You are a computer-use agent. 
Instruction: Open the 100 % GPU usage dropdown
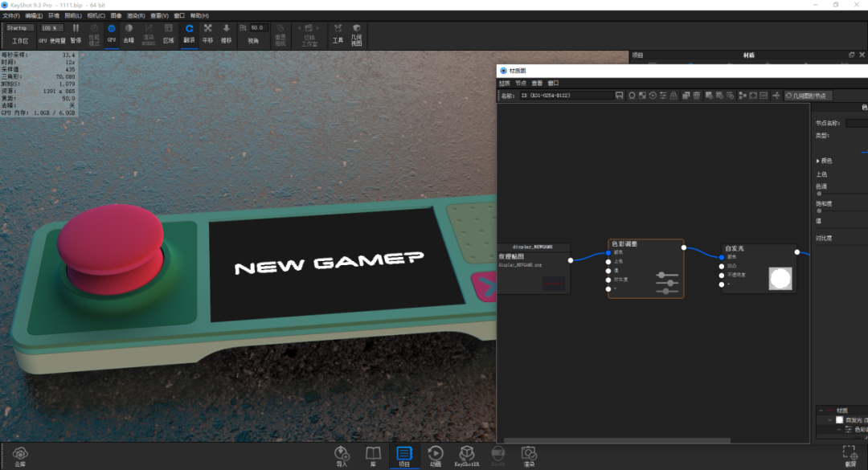tap(52, 27)
